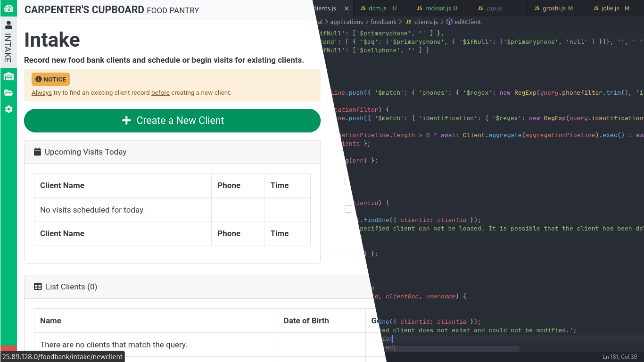Click the Ln 181, Col 39 status indicator
This screenshot has width=644, height=362.
[x=619, y=357]
